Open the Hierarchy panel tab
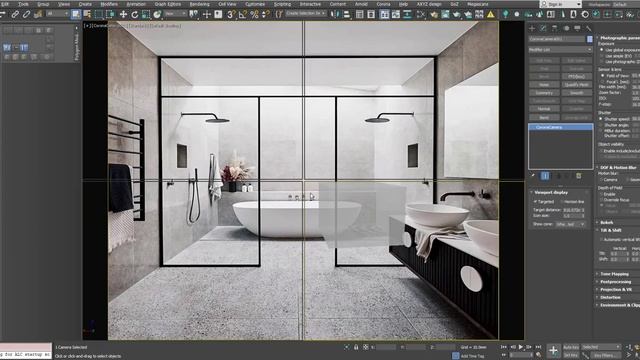640x360 pixels. pyautogui.click(x=554, y=28)
